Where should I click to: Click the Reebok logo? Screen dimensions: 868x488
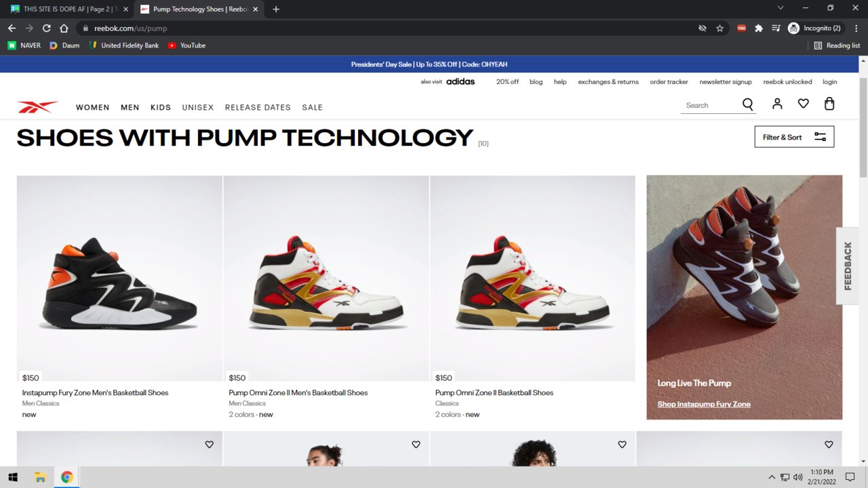pyautogui.click(x=38, y=107)
